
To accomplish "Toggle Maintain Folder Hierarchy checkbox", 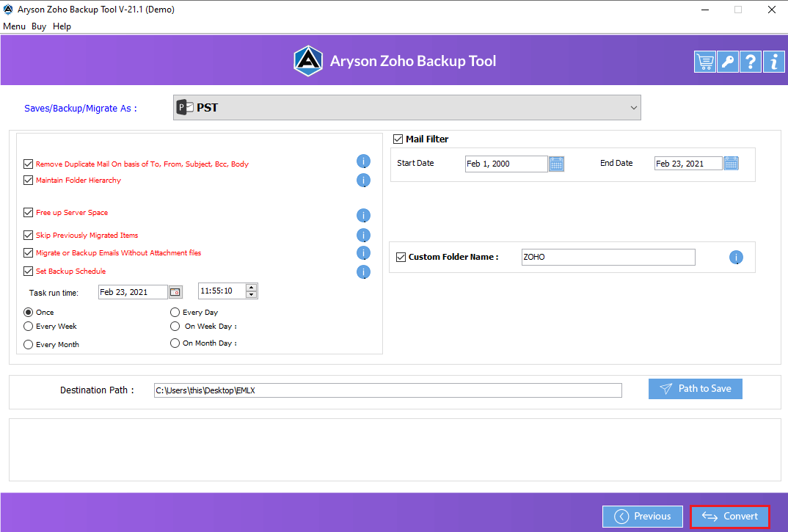I will [x=28, y=180].
